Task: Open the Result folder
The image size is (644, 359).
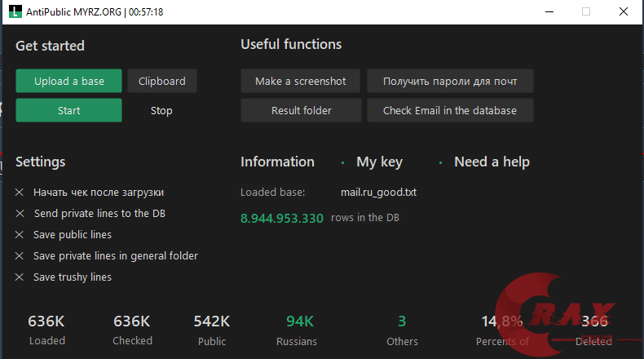Action: click(x=300, y=110)
